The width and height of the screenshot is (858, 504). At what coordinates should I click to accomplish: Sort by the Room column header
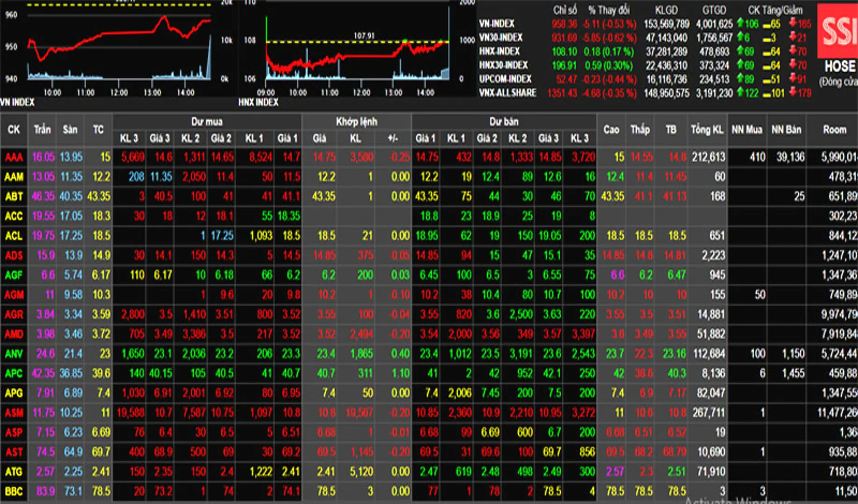point(834,129)
